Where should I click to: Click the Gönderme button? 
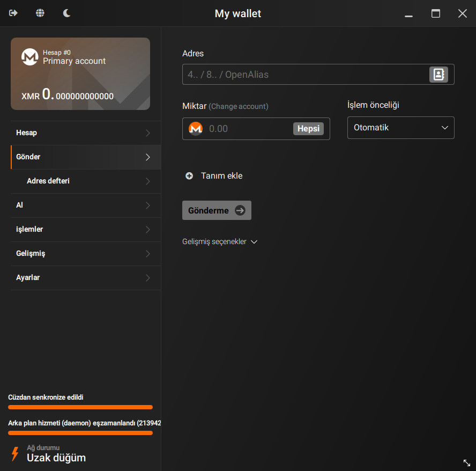217,210
